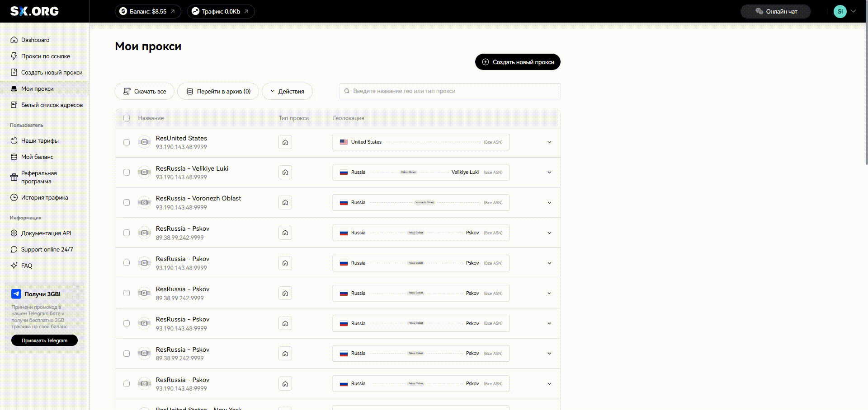
Task: Click the Telegram icon in promo card
Action: click(16, 294)
